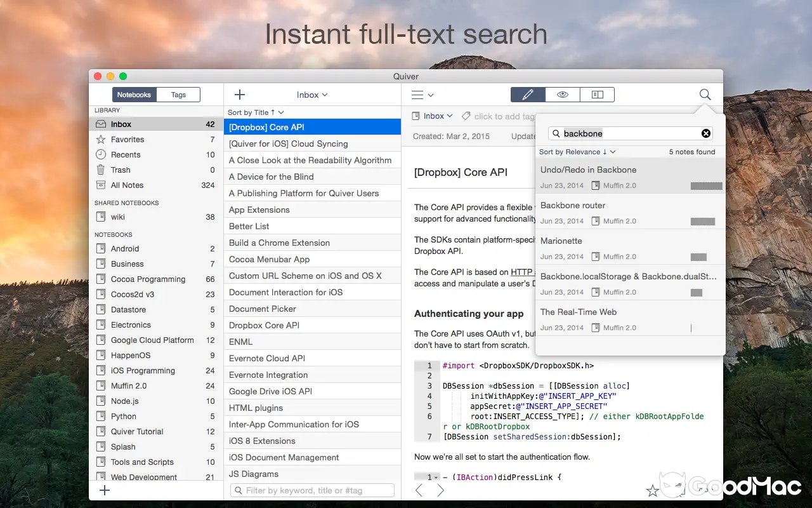Select note Document Picker
The width and height of the screenshot is (812, 508).
click(x=313, y=309)
